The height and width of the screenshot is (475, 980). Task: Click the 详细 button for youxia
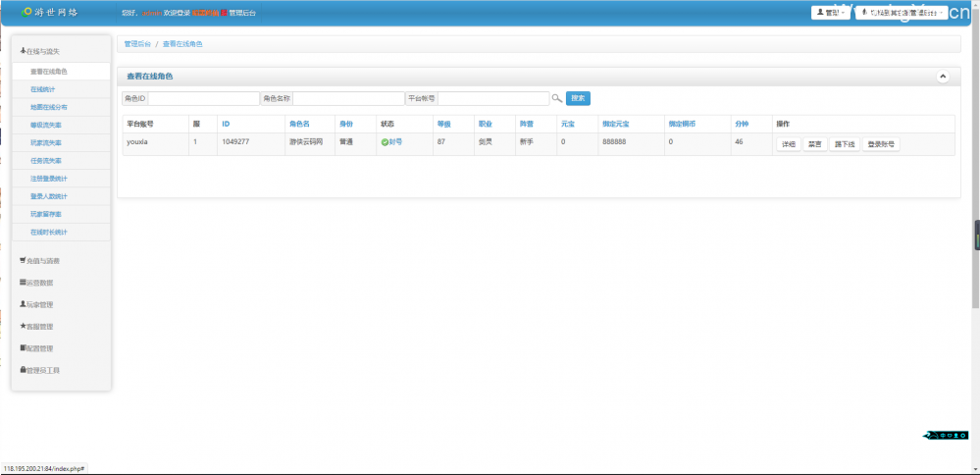coord(788,144)
